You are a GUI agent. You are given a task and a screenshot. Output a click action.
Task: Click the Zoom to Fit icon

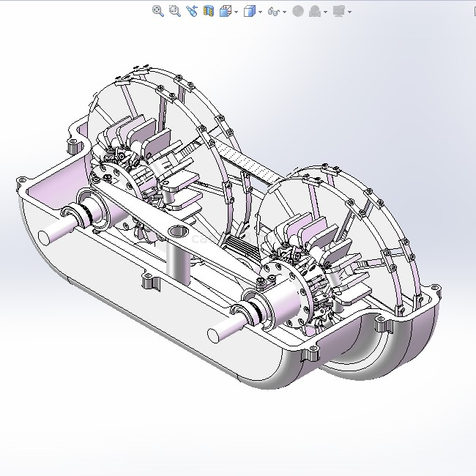pos(157,11)
